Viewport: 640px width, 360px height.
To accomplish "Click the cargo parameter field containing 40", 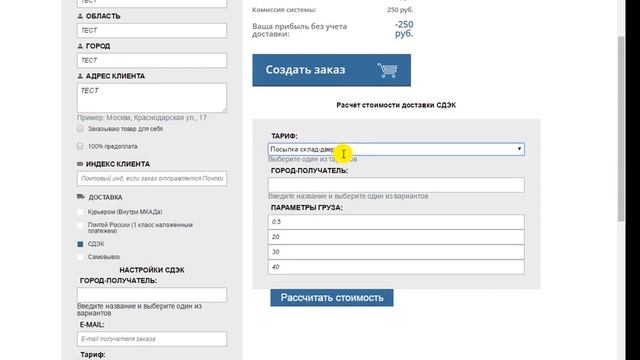I will 396,267.
